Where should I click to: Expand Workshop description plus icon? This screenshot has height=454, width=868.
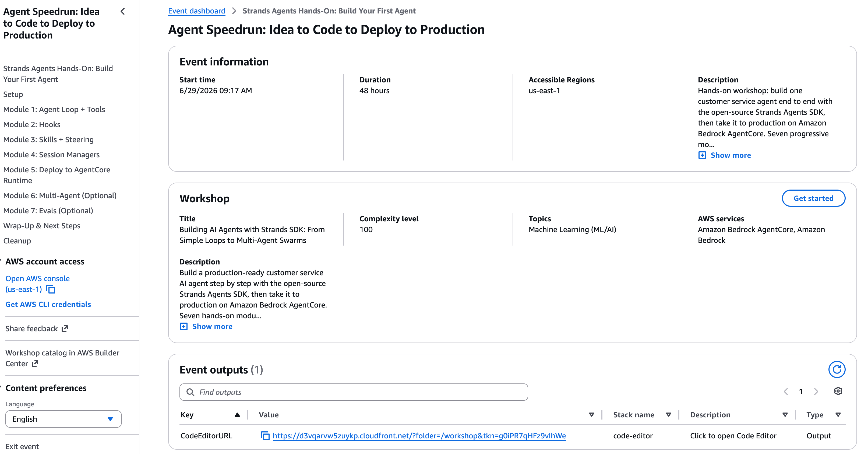click(x=184, y=327)
